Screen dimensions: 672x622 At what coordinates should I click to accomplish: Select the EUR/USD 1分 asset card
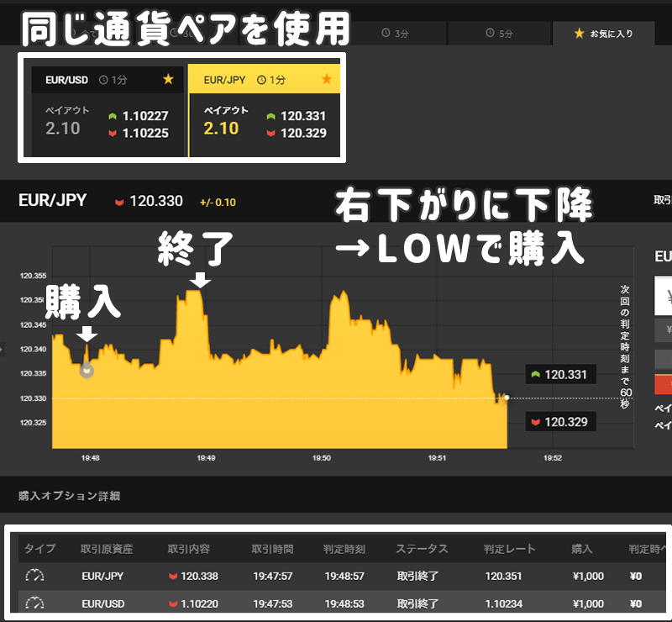coord(108,112)
